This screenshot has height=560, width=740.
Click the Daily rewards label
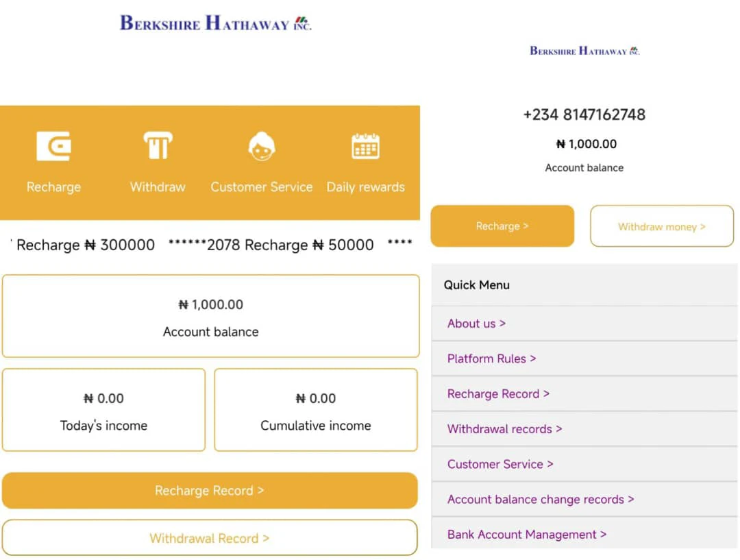365,187
